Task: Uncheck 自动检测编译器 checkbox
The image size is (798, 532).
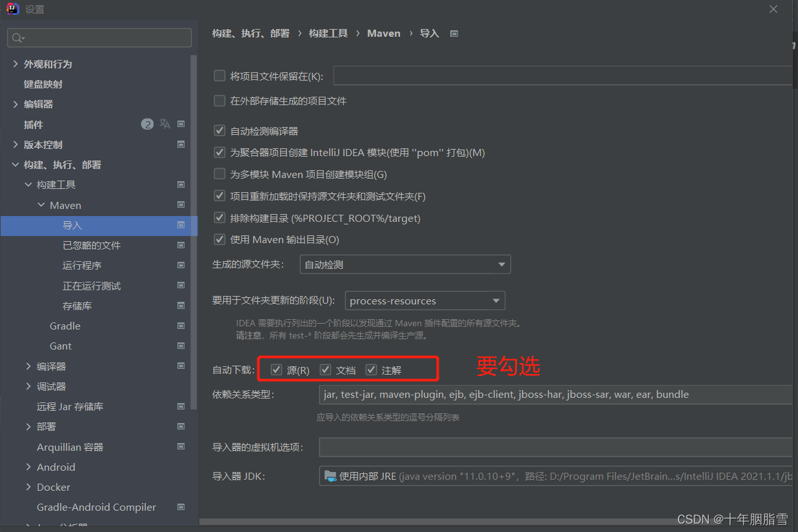Action: point(219,131)
